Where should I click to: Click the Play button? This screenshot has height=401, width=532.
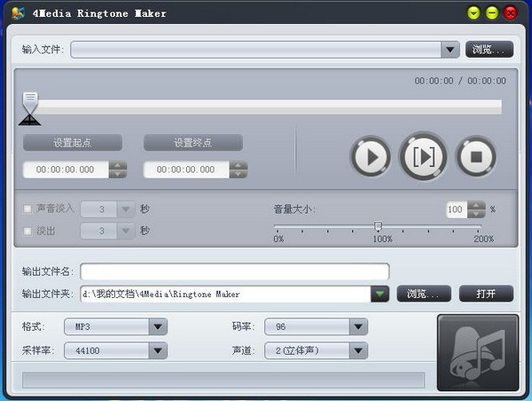[370, 157]
